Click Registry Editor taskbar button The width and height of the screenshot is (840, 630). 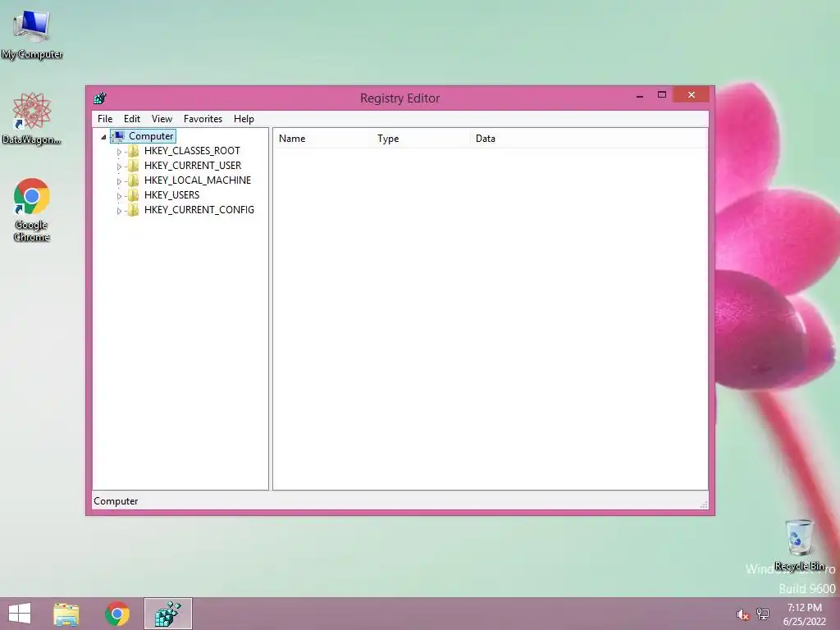point(167,614)
